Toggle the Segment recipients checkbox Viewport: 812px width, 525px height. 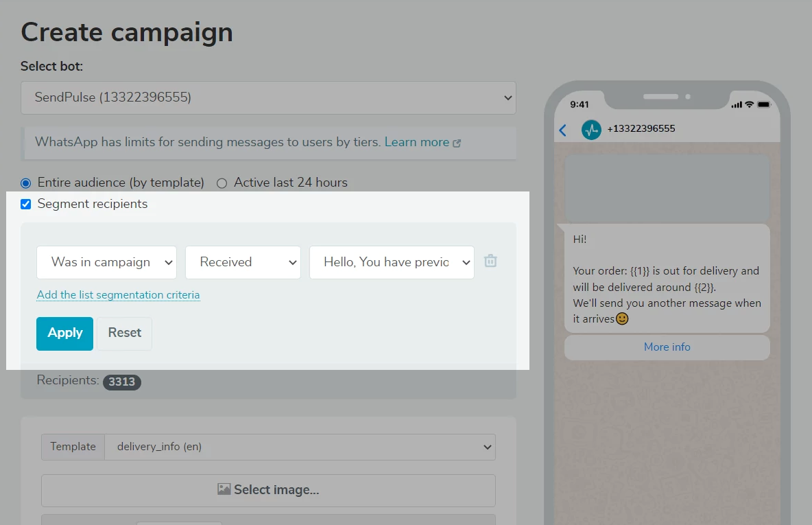tap(26, 205)
